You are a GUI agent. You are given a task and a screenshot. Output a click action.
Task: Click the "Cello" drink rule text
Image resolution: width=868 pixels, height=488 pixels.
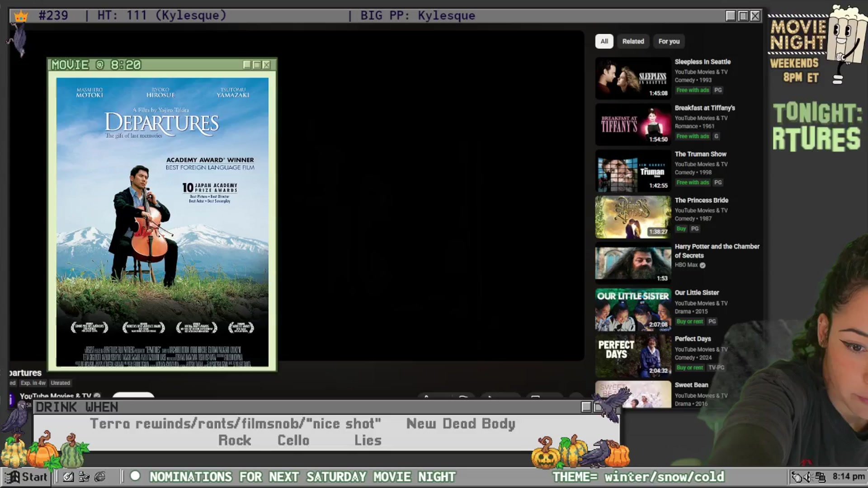tap(293, 440)
